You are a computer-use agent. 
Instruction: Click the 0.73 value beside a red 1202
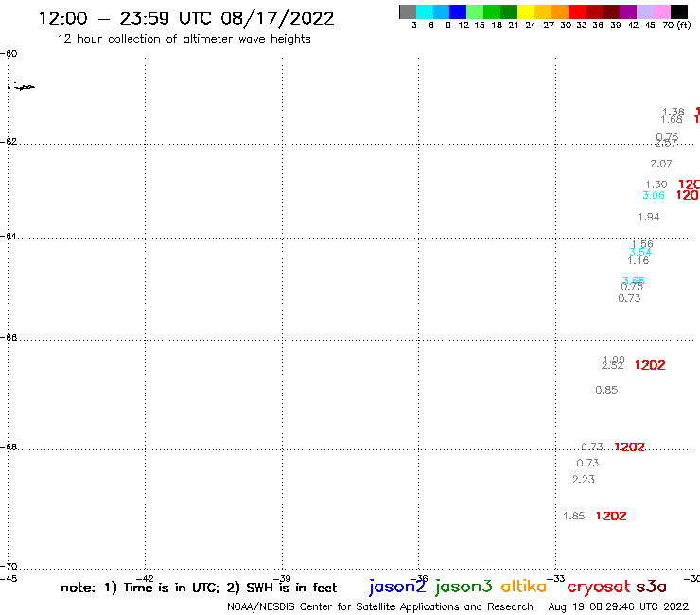click(x=592, y=447)
